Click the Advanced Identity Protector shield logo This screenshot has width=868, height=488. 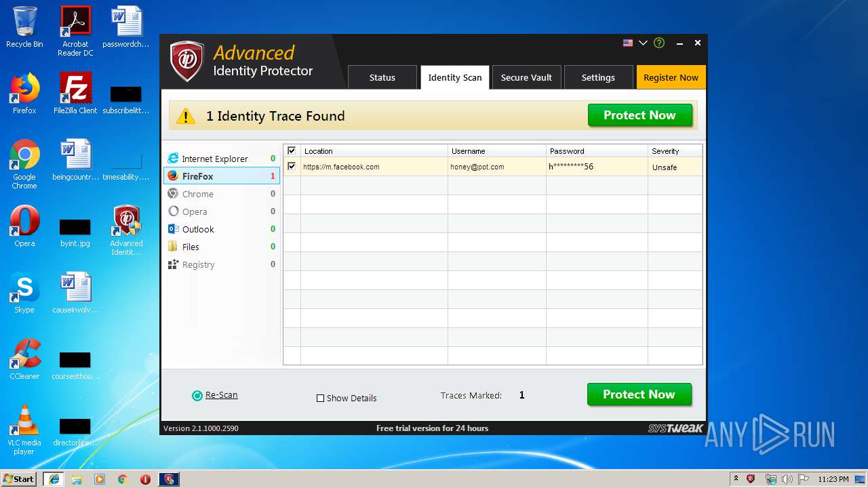[x=187, y=61]
